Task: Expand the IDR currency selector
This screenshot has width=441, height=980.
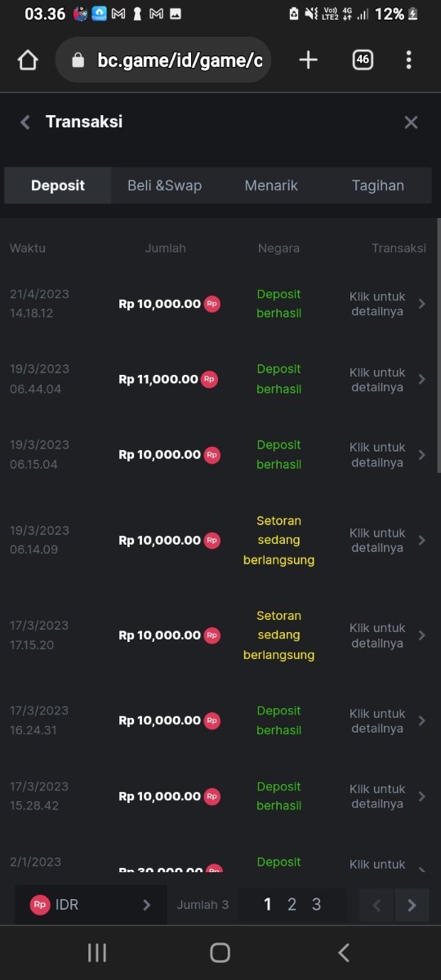Action: 91,905
